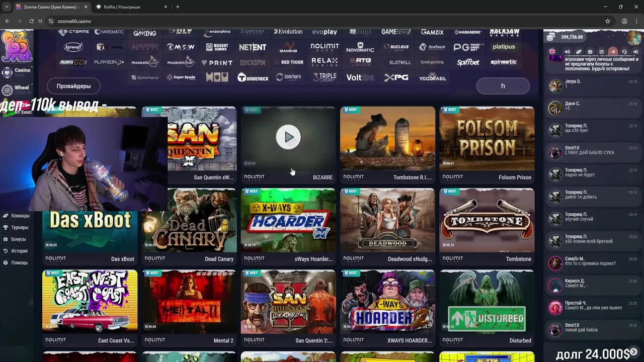Viewport: 644px width, 362px height.
Task: Filter by Spinmatic provider logo
Action: (x=504, y=62)
